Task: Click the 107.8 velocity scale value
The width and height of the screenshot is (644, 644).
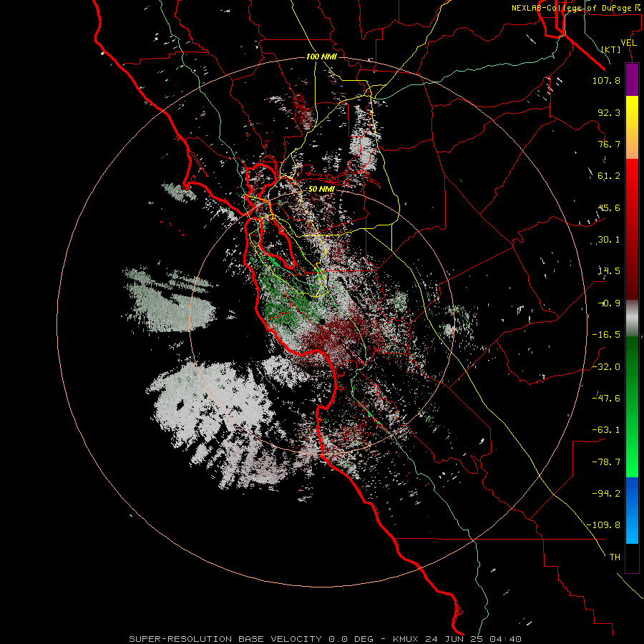Action: pos(606,80)
